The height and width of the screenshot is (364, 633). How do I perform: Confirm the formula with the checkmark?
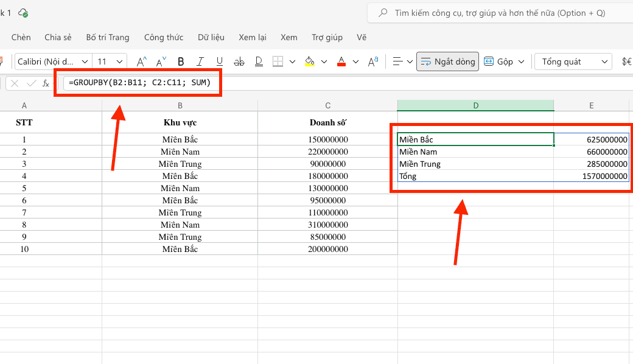pos(31,83)
